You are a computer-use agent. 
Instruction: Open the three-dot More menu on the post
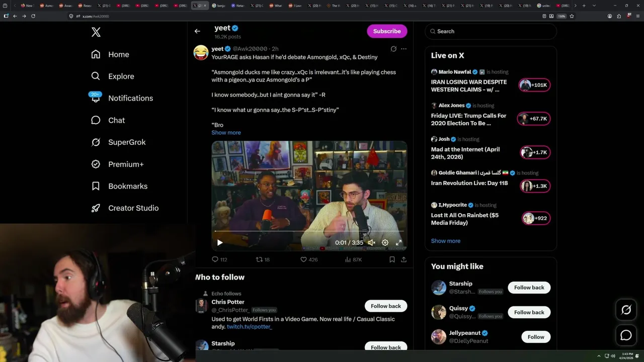point(404,49)
